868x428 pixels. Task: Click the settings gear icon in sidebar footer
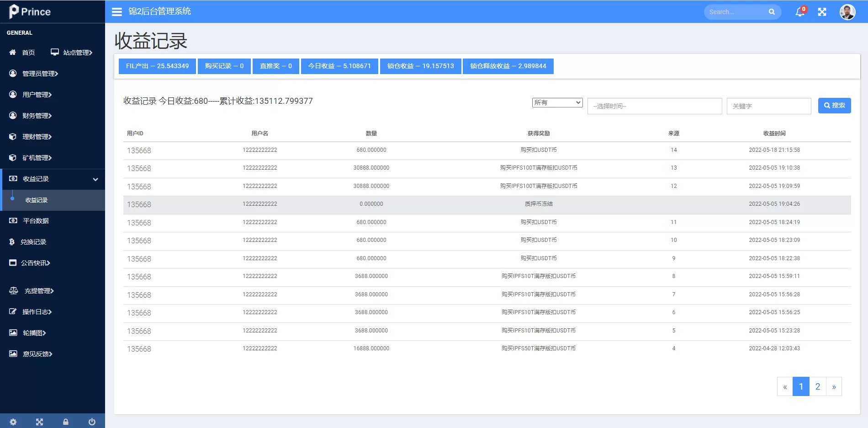[x=13, y=422]
